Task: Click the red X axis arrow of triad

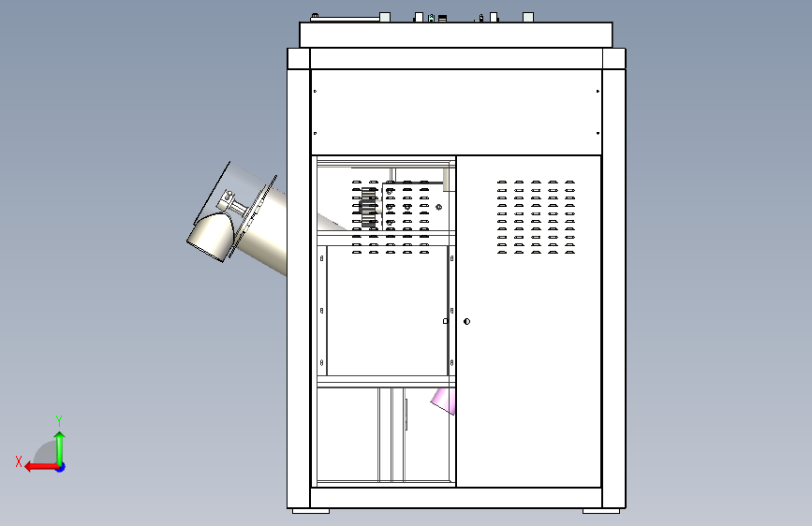Action: (40, 467)
